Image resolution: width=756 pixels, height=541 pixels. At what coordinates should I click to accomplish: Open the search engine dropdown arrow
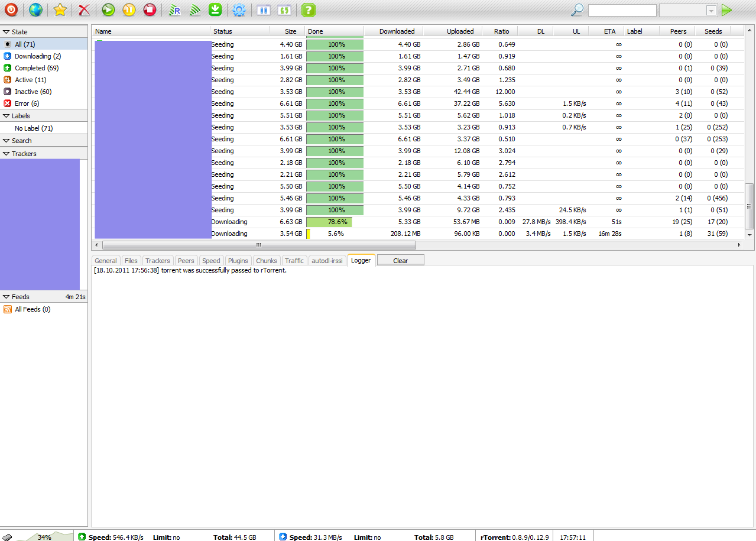(711, 11)
